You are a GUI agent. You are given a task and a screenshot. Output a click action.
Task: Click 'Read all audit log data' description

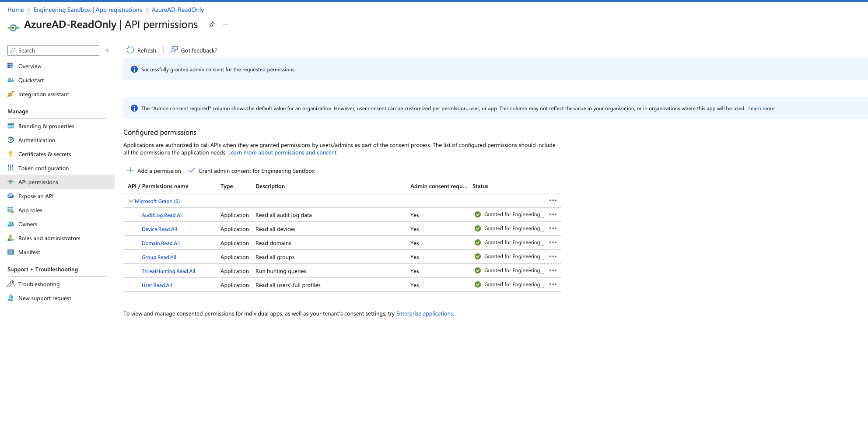pos(283,215)
